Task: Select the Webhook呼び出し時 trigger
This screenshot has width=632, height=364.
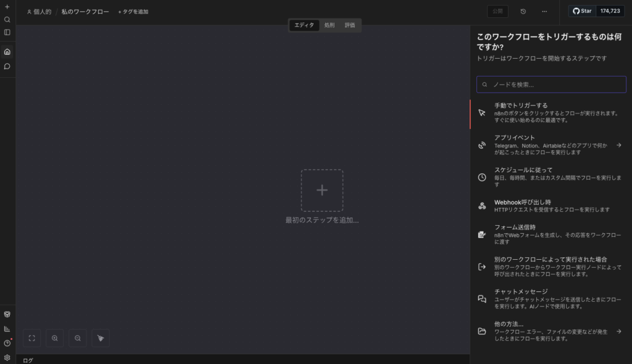Action: pos(551,205)
